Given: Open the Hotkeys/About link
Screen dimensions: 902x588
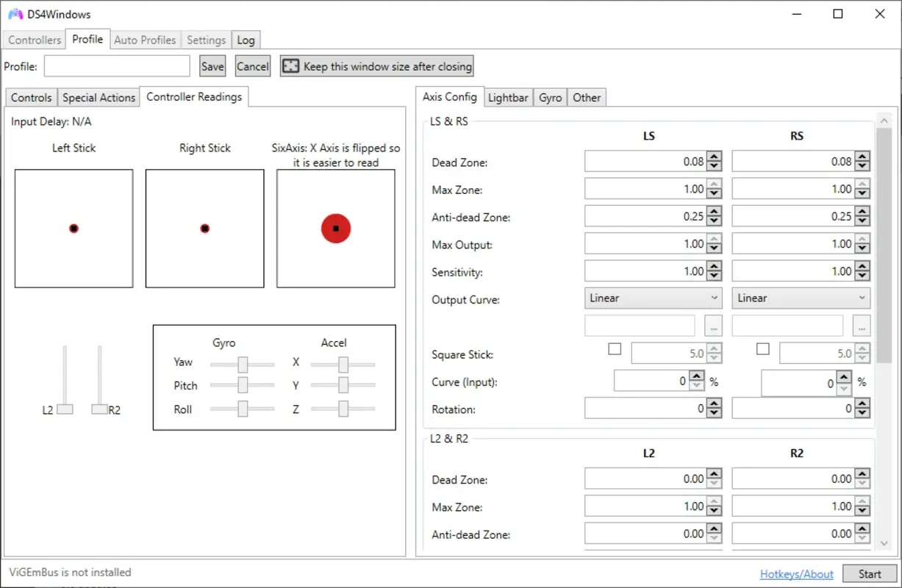Looking at the screenshot, I should pos(796,573).
